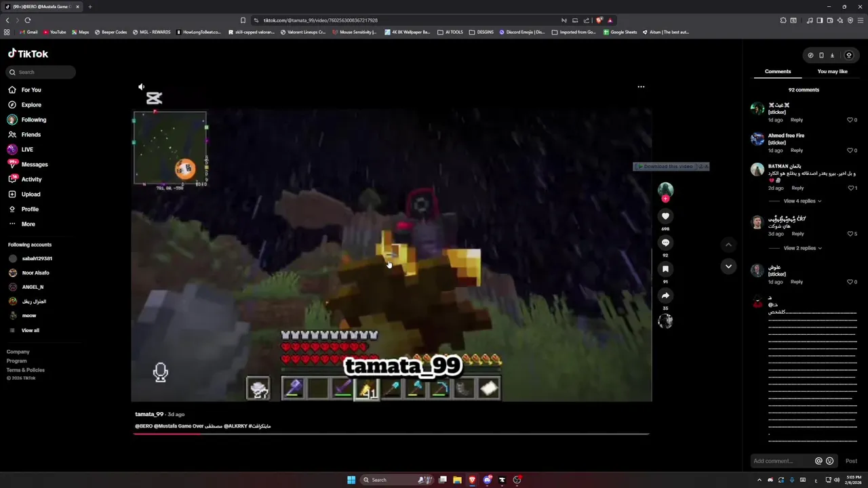Open Ahmed free Fire's profile avatar

tap(757, 139)
